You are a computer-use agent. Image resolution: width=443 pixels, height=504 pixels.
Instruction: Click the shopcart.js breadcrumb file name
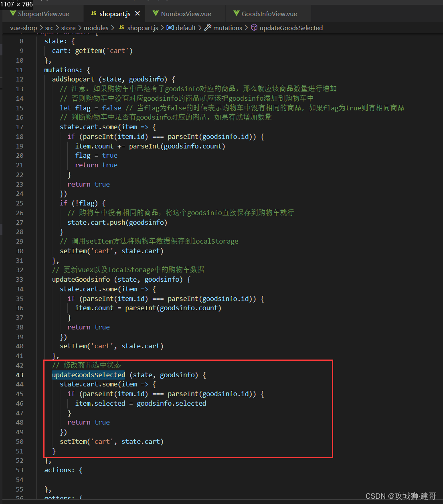pos(143,28)
